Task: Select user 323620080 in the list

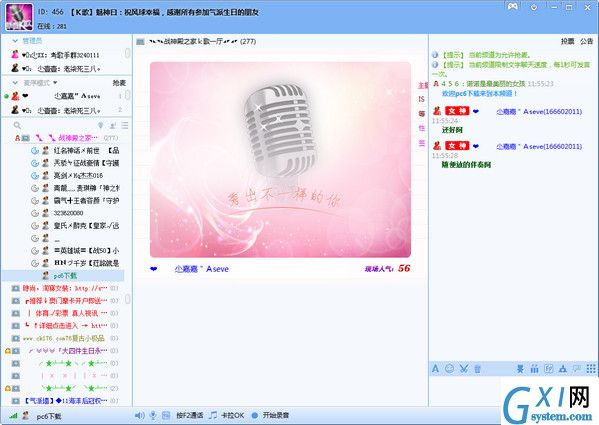Action: [68, 213]
